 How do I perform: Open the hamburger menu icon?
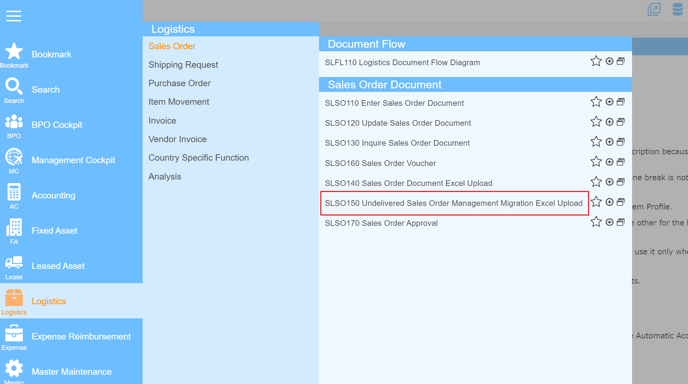pyautogui.click(x=14, y=16)
